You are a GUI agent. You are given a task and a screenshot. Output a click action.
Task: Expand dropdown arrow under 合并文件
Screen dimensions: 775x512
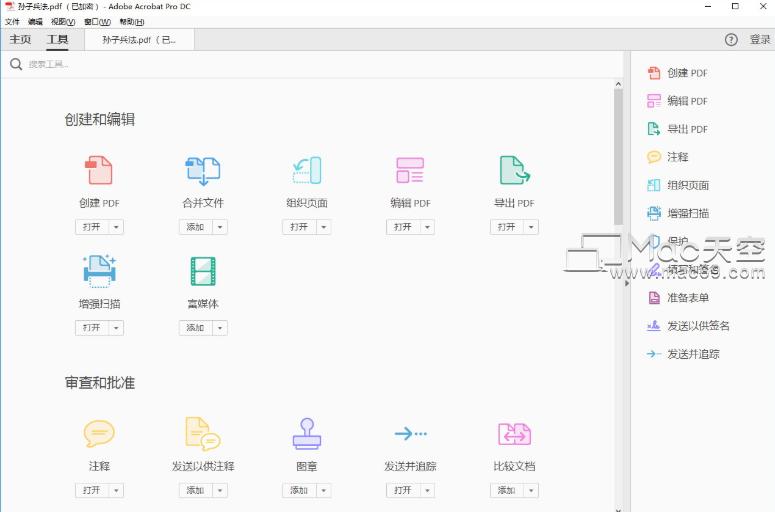coord(220,227)
